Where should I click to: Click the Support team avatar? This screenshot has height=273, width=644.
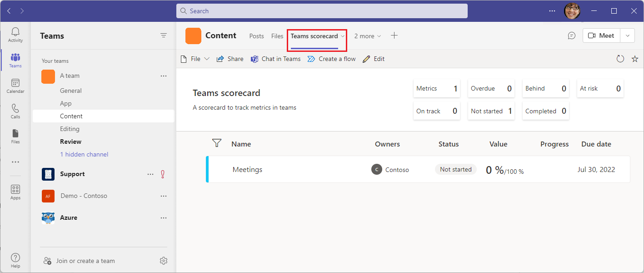click(48, 174)
